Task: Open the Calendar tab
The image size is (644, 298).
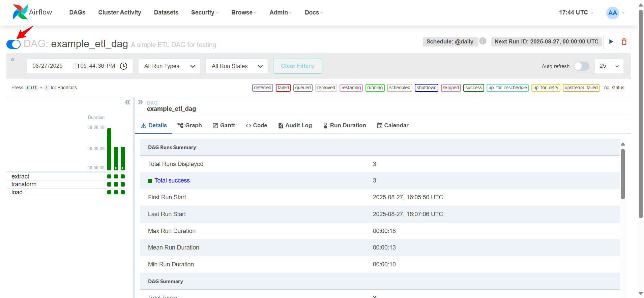Action: coord(392,125)
